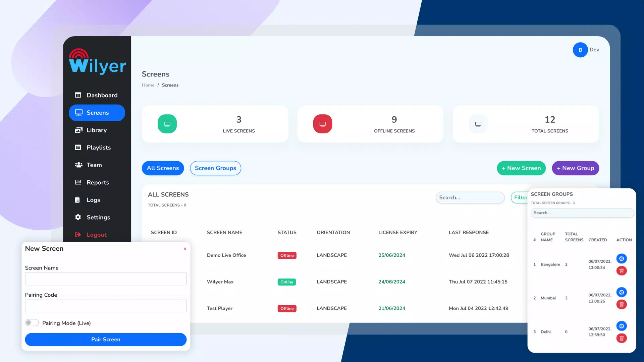Select the Test Player screen name
The width and height of the screenshot is (644, 362).
220,308
